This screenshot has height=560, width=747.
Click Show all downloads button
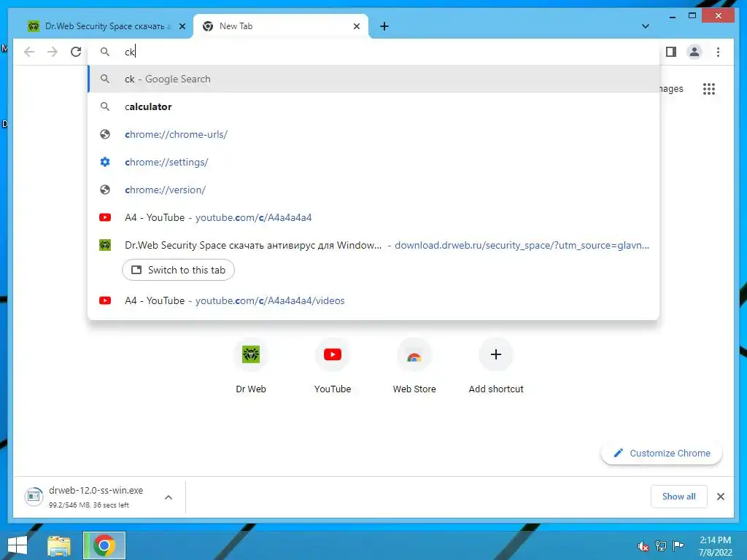(x=679, y=496)
